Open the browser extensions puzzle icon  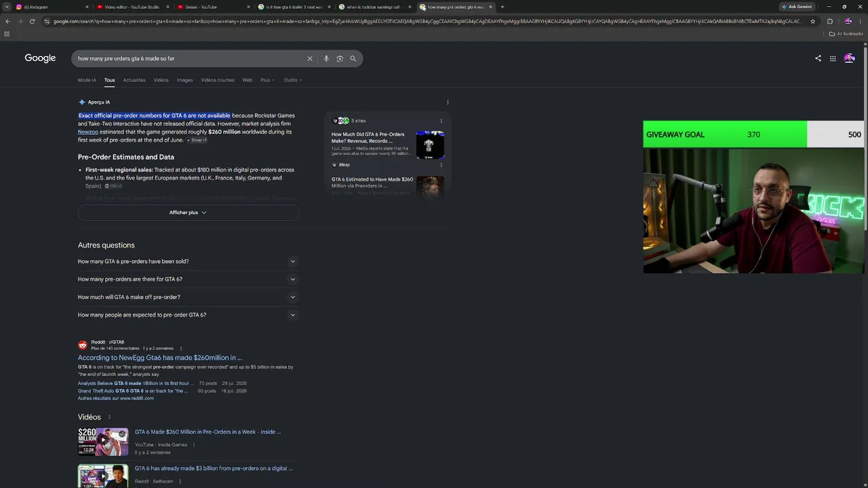point(829,21)
